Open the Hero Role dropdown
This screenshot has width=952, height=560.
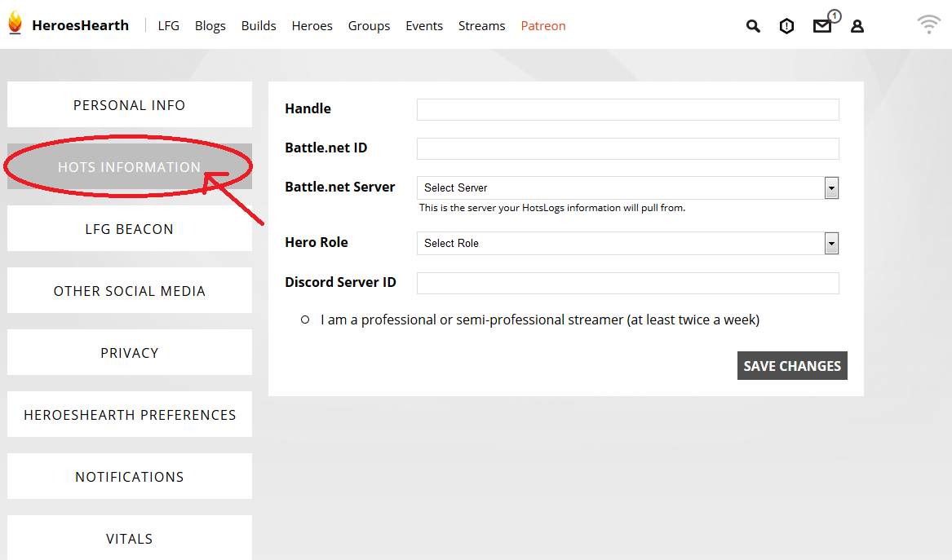coord(628,243)
